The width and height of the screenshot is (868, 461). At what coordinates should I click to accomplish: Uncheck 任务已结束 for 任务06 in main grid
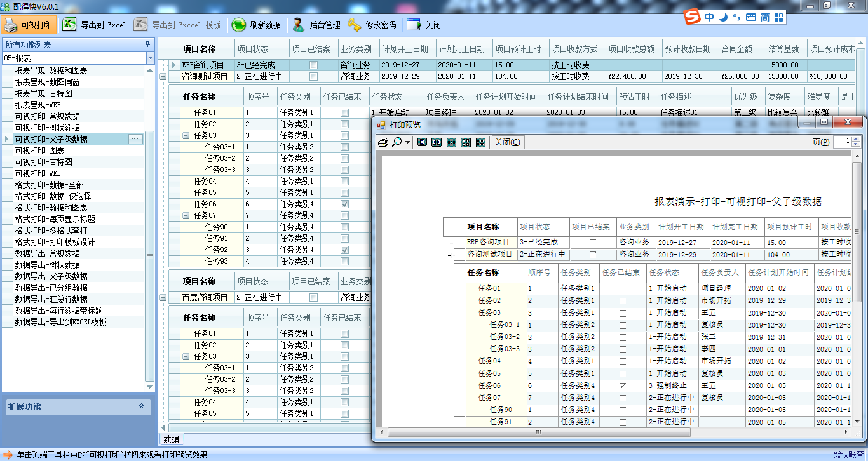(344, 204)
